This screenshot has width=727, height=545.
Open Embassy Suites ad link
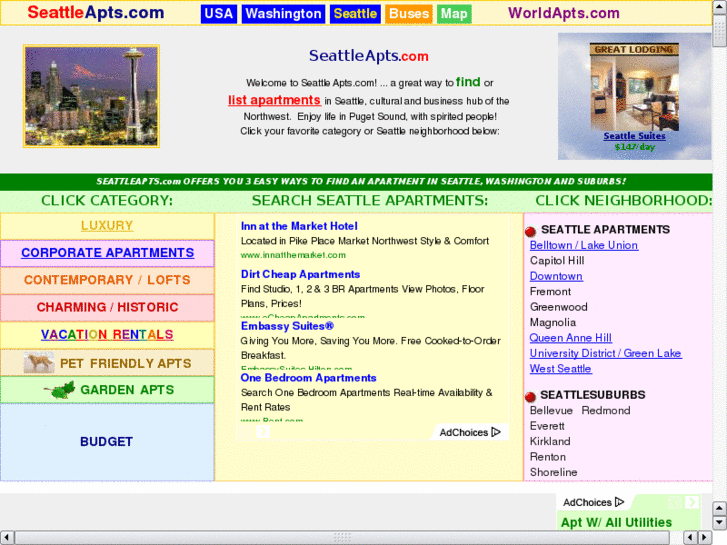[287, 326]
